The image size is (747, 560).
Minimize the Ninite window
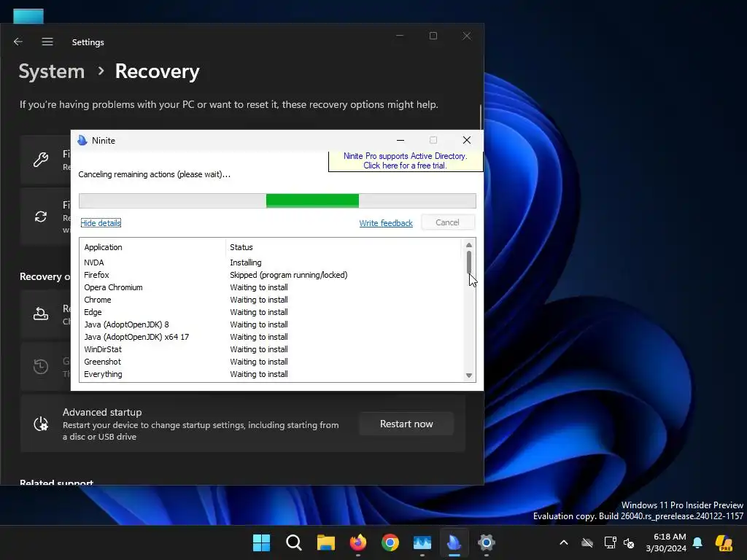click(x=400, y=140)
